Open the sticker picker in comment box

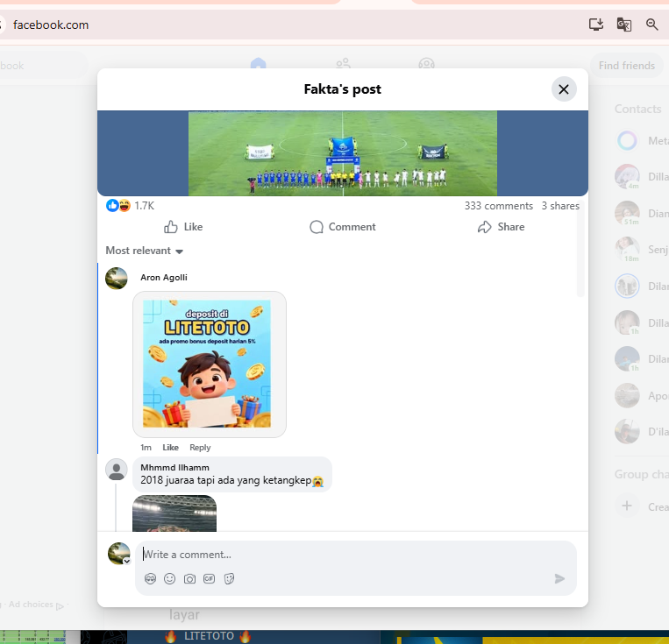[x=229, y=579]
